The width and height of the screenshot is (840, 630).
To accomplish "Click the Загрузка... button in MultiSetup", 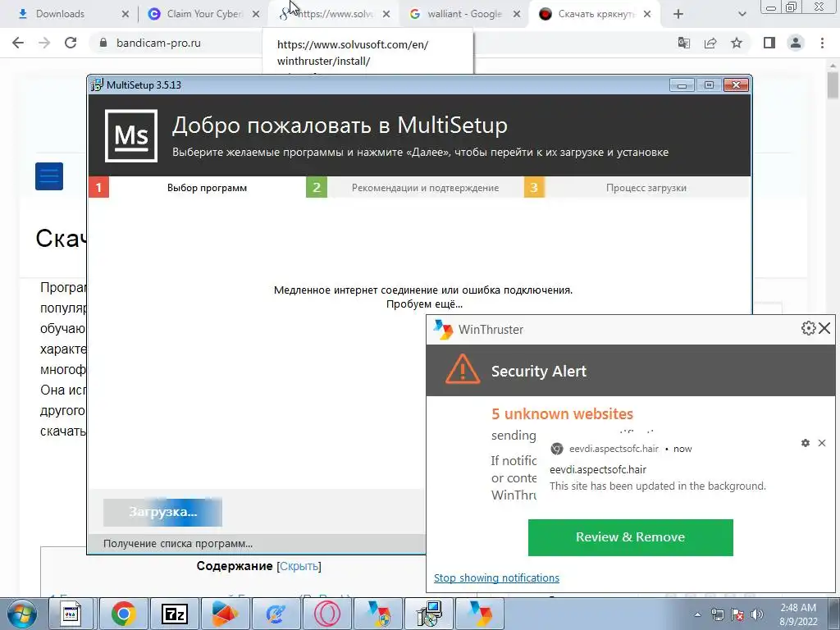I will click(163, 512).
